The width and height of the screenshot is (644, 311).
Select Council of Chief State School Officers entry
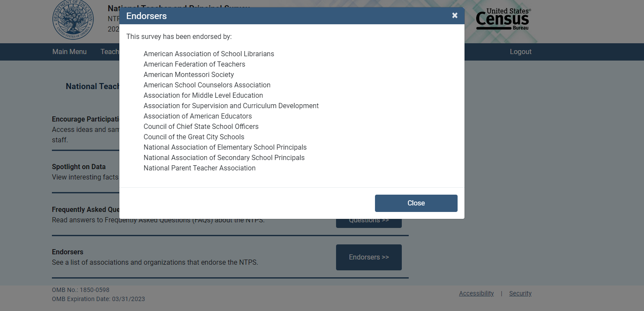click(201, 127)
